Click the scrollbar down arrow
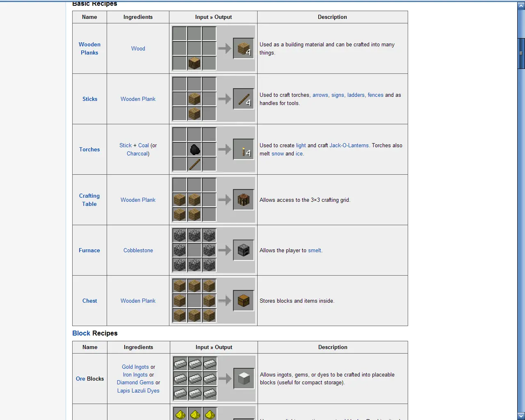Screen dimensions: 525x420 (x=521, y=416)
